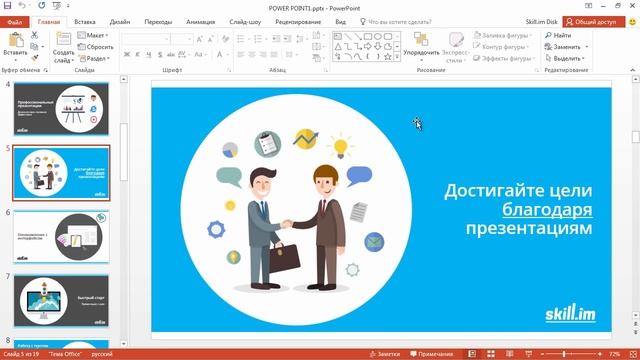Select the straight line shape
Screen dimensions: 640x360
(x=348, y=36)
